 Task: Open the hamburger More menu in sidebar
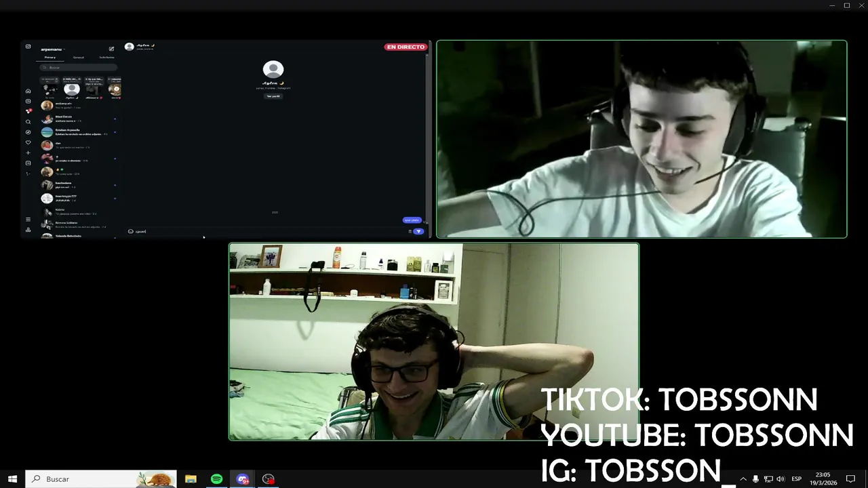(28, 220)
